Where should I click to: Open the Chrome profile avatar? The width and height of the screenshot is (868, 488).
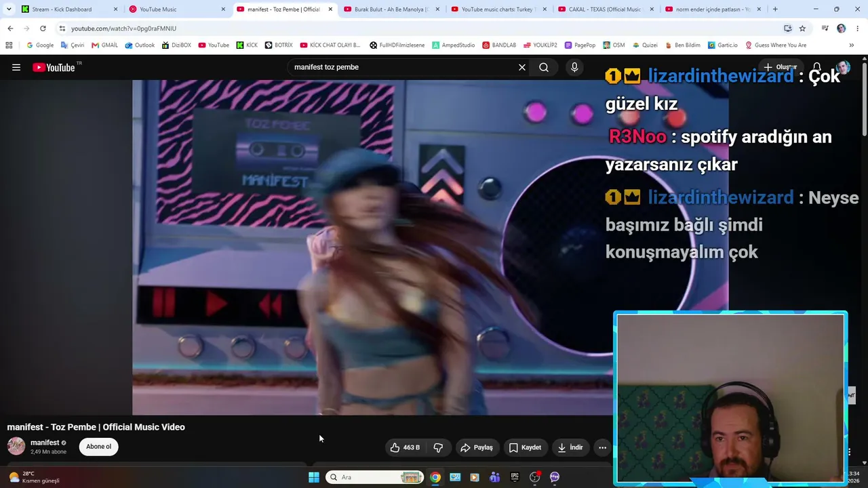[x=842, y=28]
